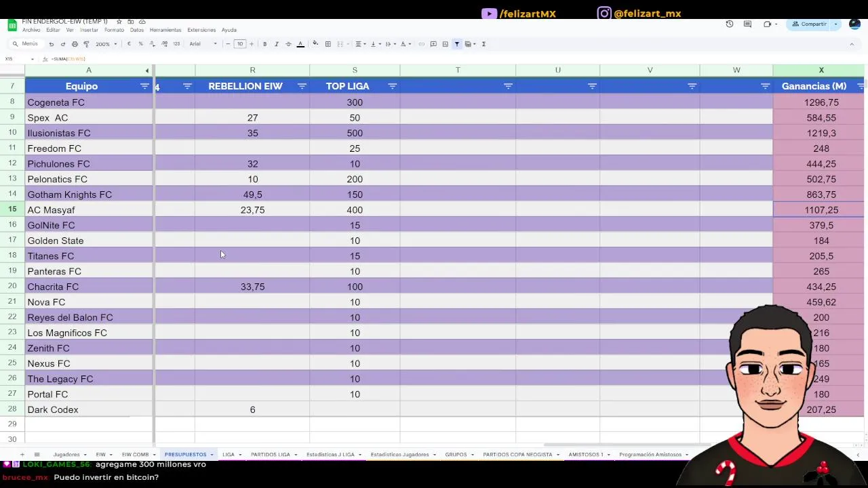Open text rotation dropdown
This screenshot has width=868, height=488.
tap(405, 44)
